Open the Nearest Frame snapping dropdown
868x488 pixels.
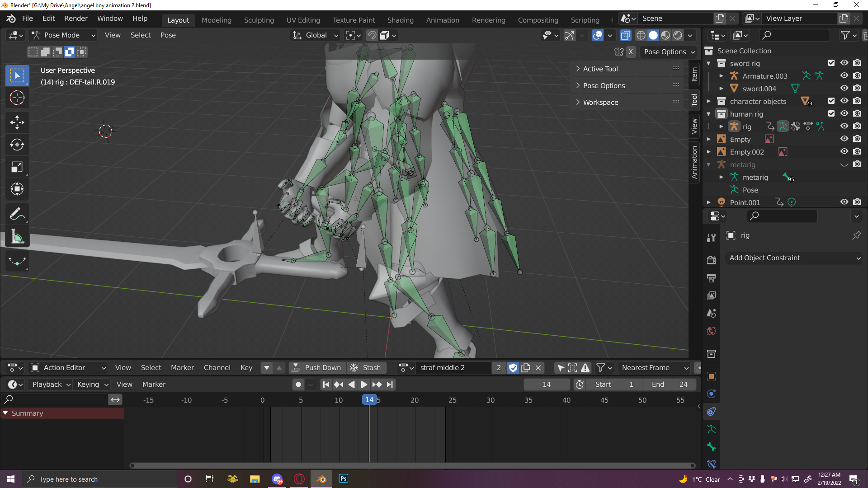point(653,368)
